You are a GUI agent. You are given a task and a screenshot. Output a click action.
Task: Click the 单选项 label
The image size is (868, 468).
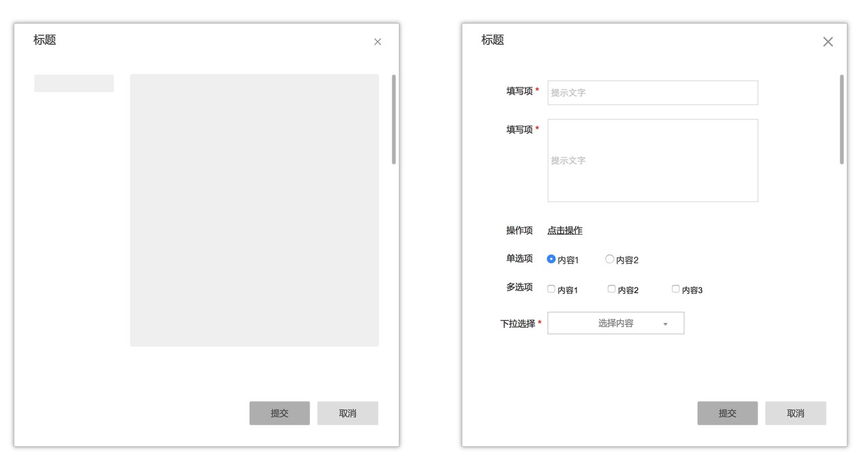tap(519, 258)
